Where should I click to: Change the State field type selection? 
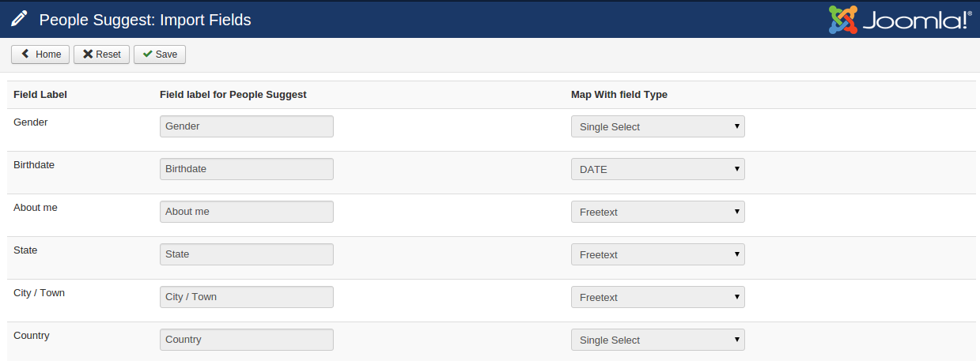657,254
